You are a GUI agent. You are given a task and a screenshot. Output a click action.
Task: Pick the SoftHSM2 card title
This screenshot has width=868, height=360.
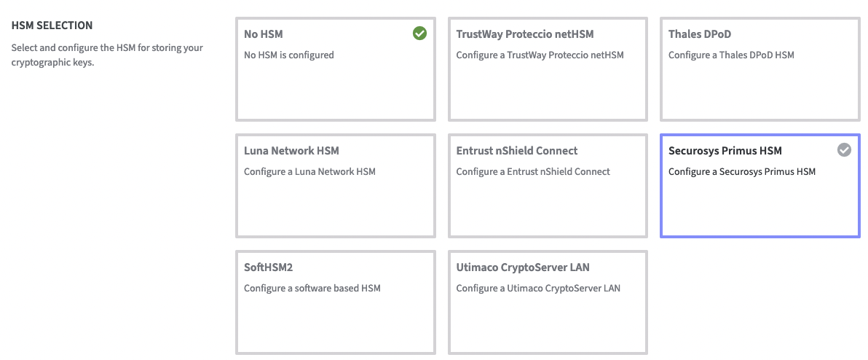[x=269, y=267]
